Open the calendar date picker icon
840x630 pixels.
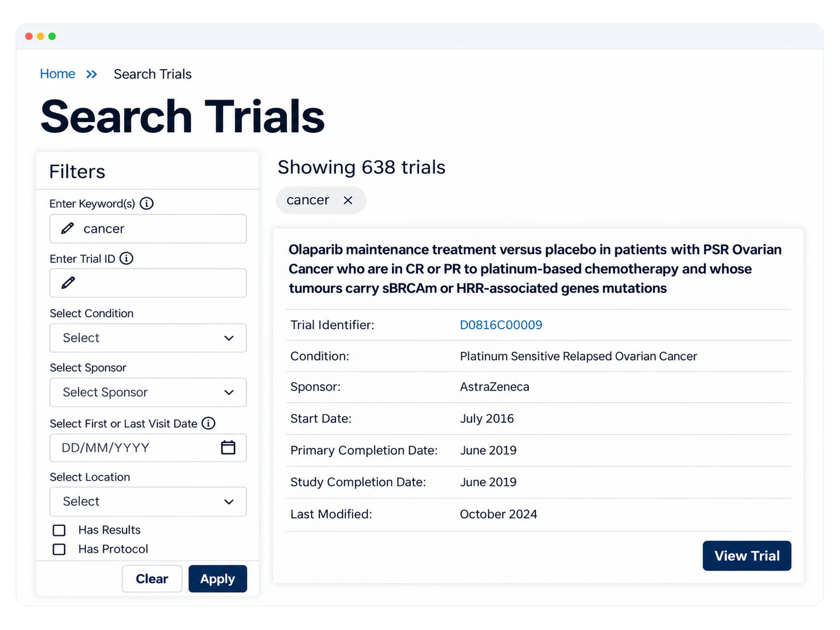tap(228, 447)
